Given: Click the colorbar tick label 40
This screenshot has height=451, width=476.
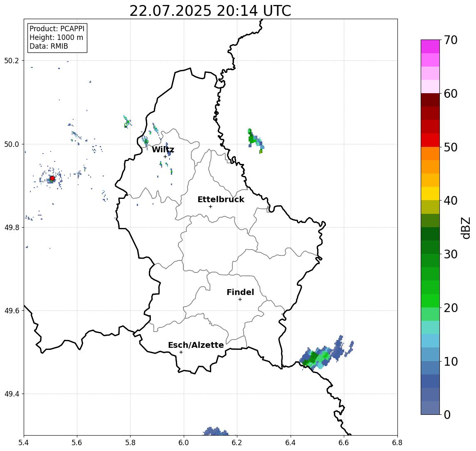Looking at the screenshot, I should 450,201.
